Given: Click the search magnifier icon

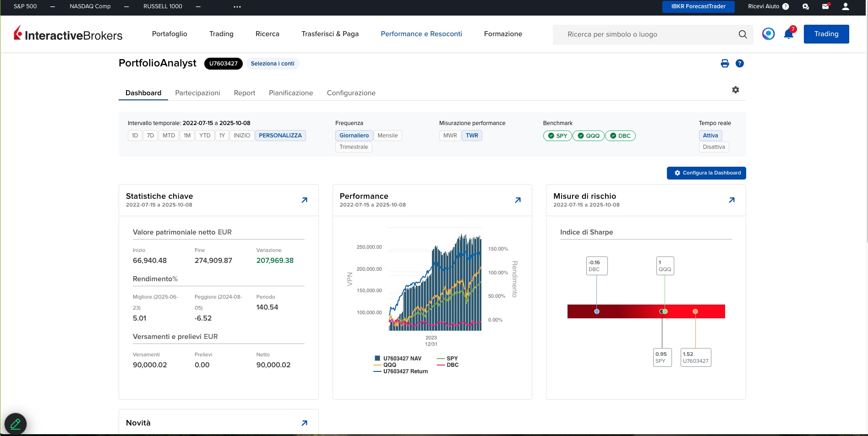Looking at the screenshot, I should (742, 34).
